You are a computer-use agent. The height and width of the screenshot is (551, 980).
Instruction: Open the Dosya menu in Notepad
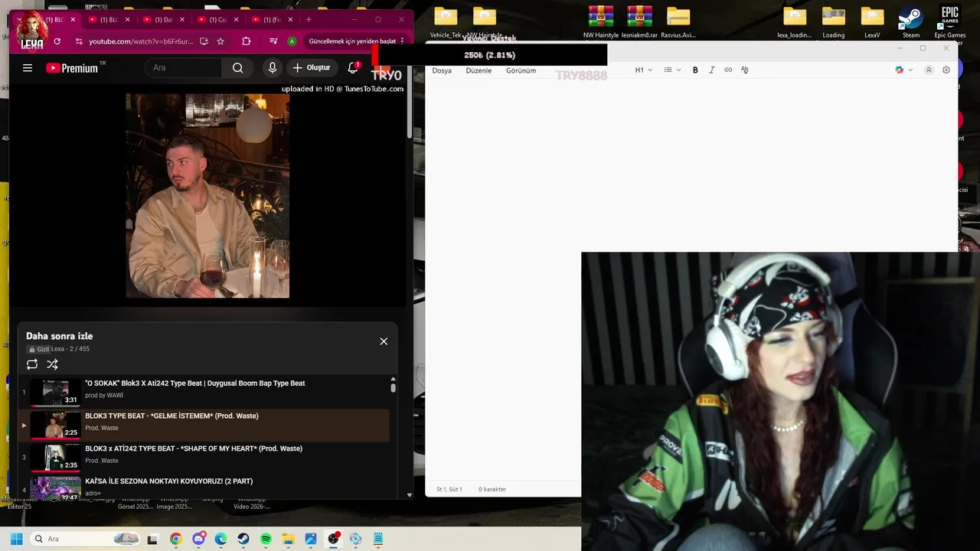442,70
